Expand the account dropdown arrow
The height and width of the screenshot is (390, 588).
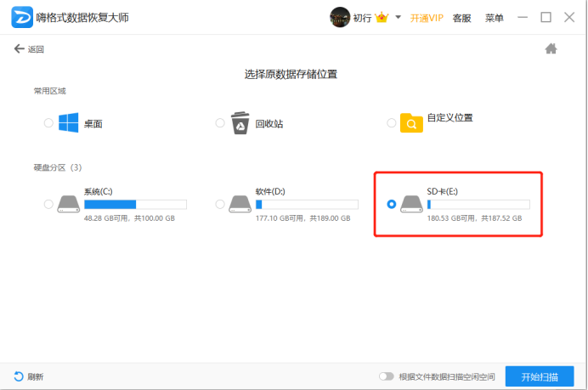pyautogui.click(x=399, y=17)
